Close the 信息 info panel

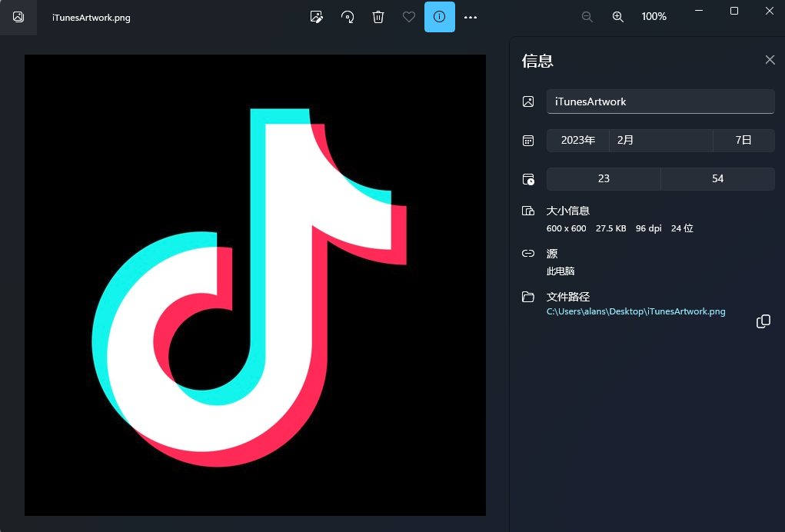click(770, 60)
